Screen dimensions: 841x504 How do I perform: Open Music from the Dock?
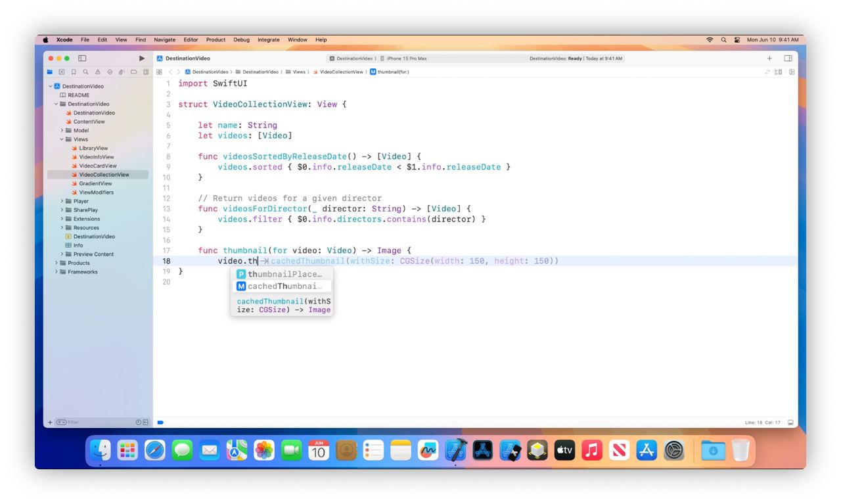[591, 450]
